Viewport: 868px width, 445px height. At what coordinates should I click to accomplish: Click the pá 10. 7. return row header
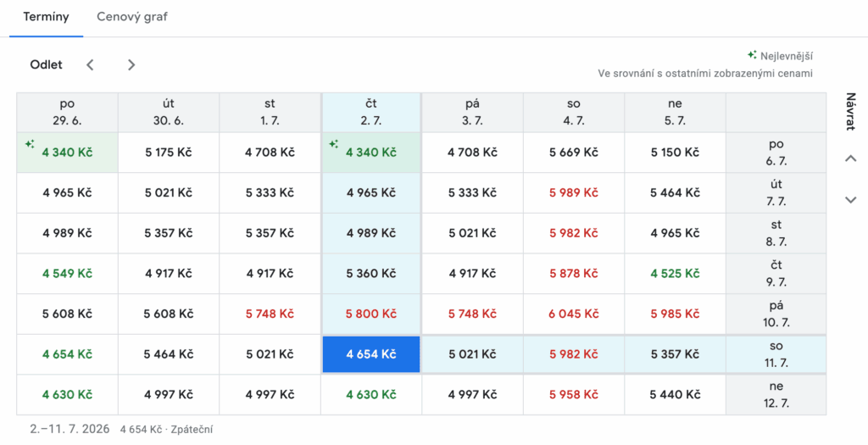click(x=776, y=314)
